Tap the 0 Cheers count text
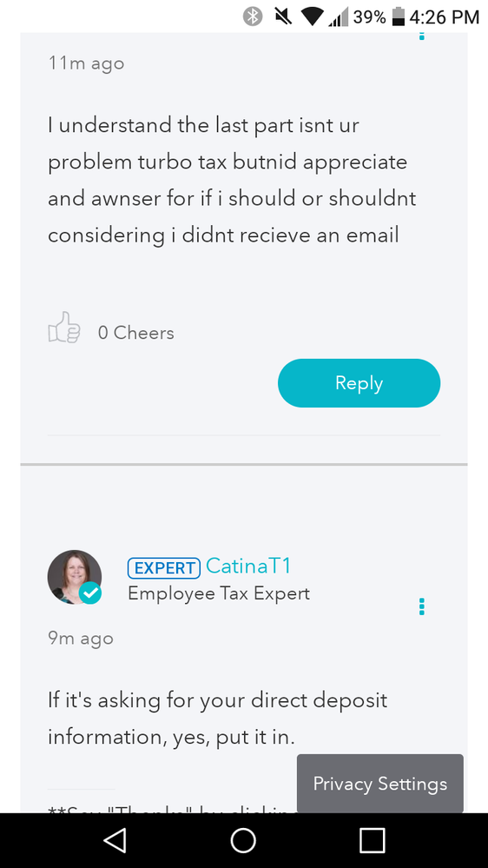Image resolution: width=488 pixels, height=868 pixels. pos(136,333)
